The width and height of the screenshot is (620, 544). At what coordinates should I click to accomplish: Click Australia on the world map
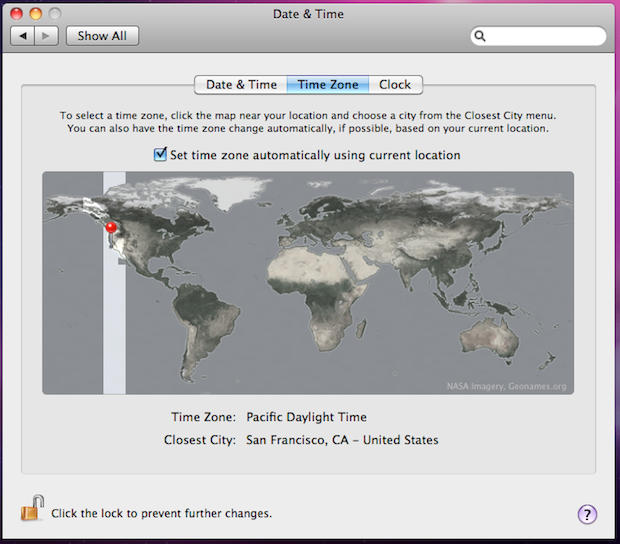[x=490, y=336]
